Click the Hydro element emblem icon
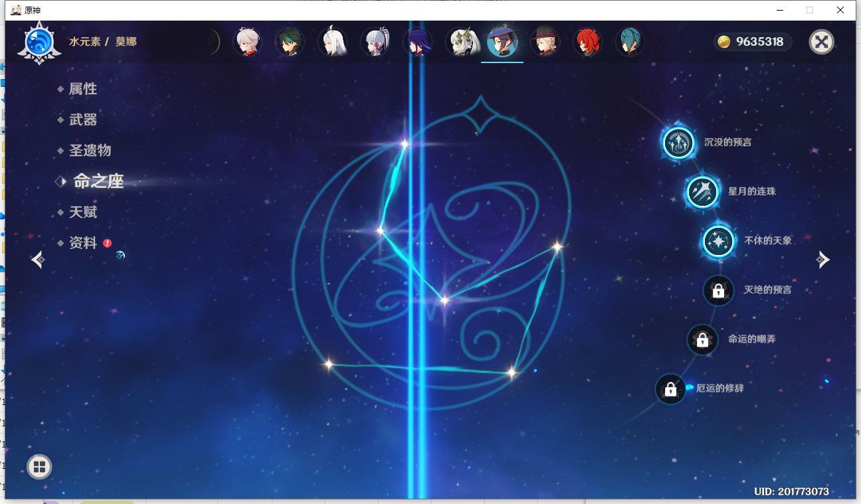Screen dimensions: 861x504 tap(39, 42)
